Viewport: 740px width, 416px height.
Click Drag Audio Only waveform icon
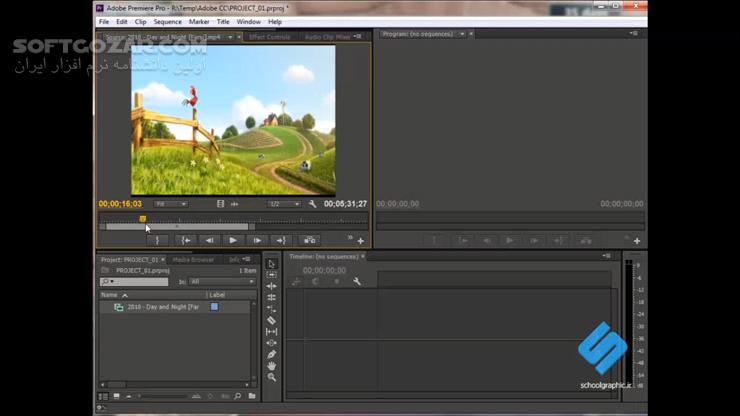tap(235, 204)
